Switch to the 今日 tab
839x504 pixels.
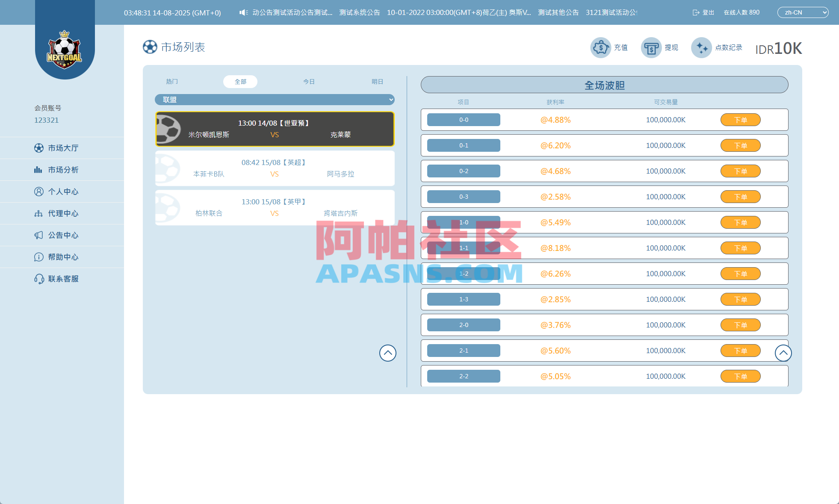point(309,81)
